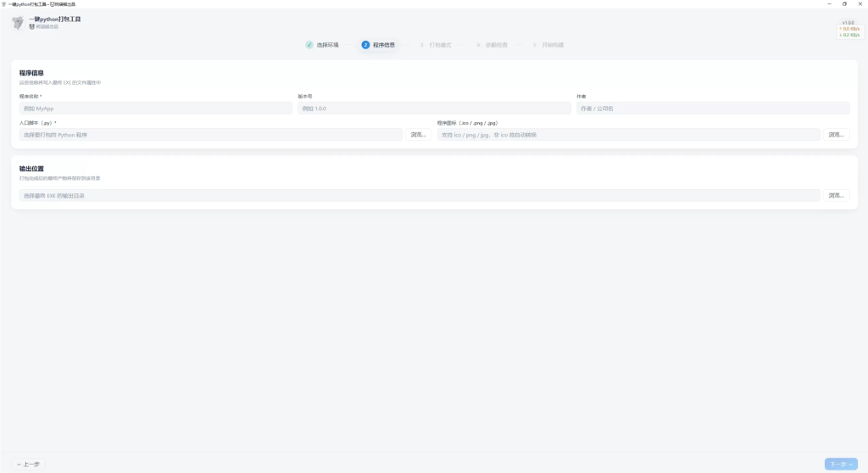Click the v1.0.0 version label
The height and width of the screenshot is (473, 868).
coord(848,23)
